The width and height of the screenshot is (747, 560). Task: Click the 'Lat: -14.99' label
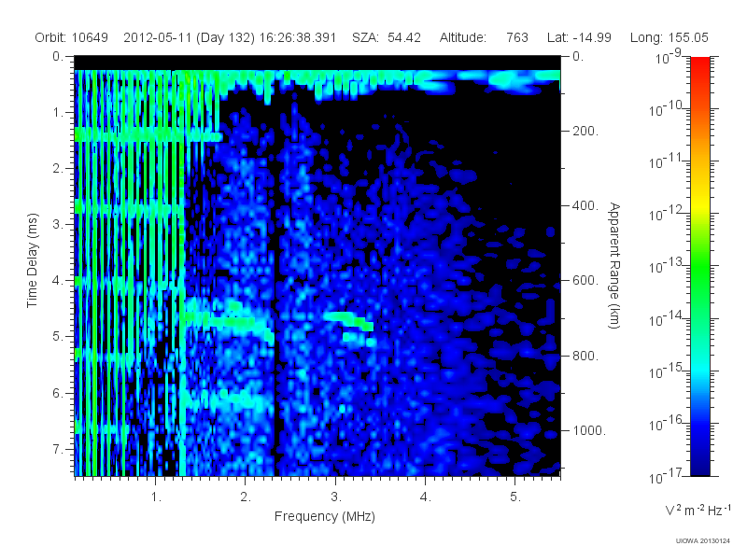point(579,37)
